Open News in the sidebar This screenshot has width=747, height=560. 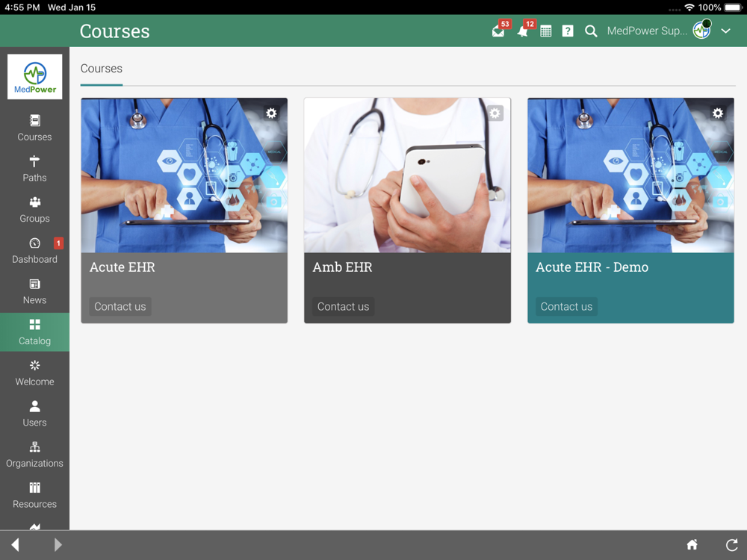[34, 292]
